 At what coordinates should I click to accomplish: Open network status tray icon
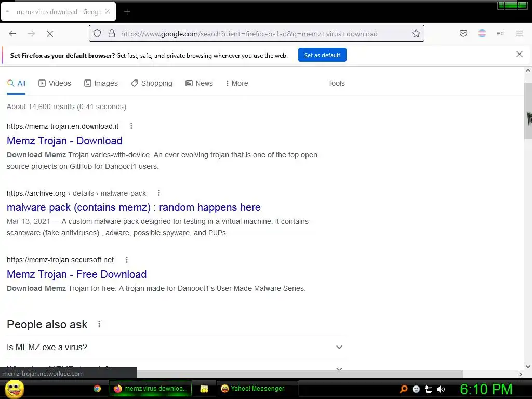coord(429,389)
